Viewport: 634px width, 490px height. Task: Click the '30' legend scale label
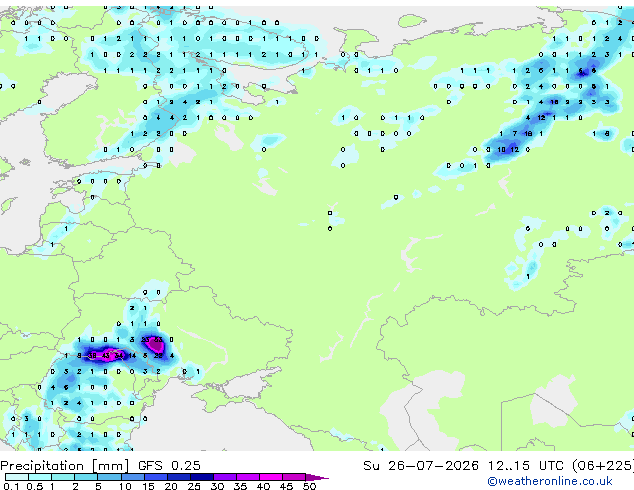coord(218,486)
